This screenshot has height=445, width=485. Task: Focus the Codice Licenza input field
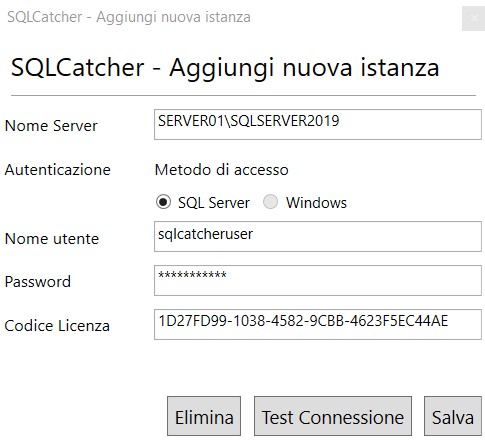click(x=318, y=325)
